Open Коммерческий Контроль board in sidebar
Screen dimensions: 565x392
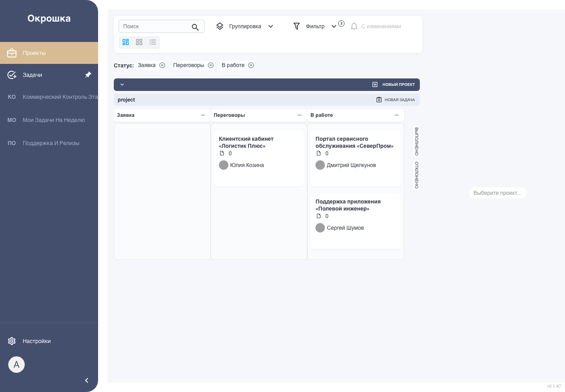pos(49,97)
